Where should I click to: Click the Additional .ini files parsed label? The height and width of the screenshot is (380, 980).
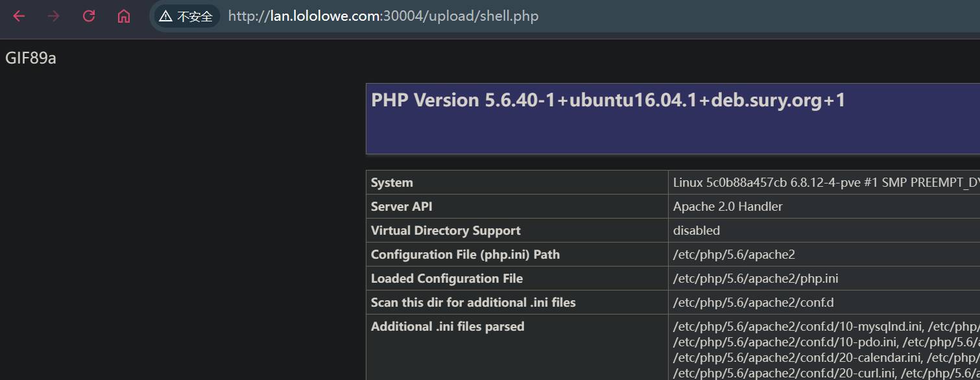click(x=448, y=327)
